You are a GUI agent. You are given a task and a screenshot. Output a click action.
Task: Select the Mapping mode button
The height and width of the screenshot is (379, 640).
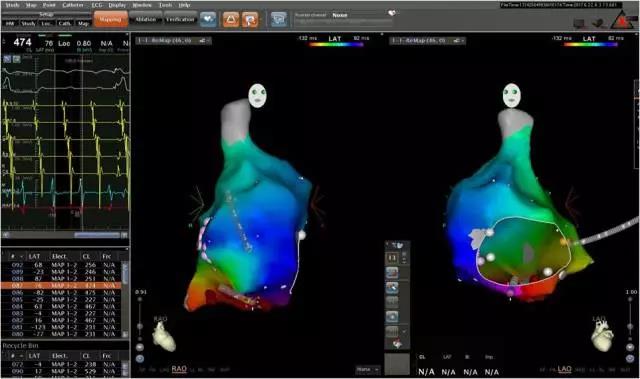[x=111, y=19]
